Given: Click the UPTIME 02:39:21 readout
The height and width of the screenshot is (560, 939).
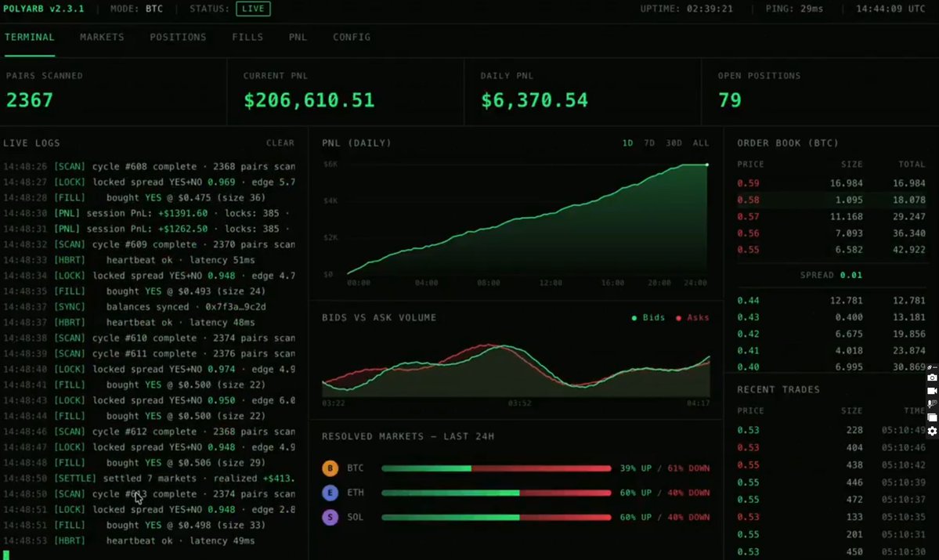Looking at the screenshot, I should point(686,9).
